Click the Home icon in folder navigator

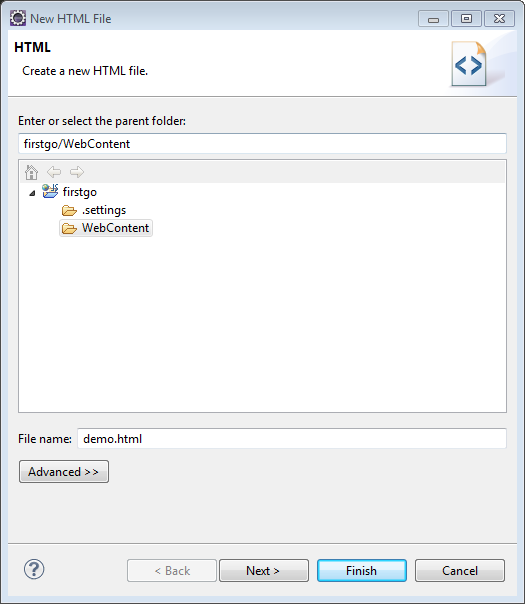(31, 172)
